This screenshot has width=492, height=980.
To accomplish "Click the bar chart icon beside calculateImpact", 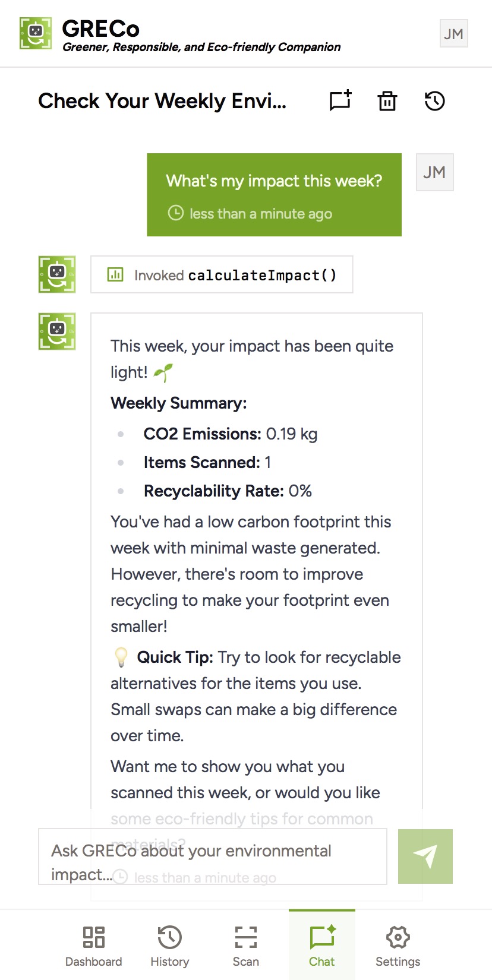I will point(115,274).
